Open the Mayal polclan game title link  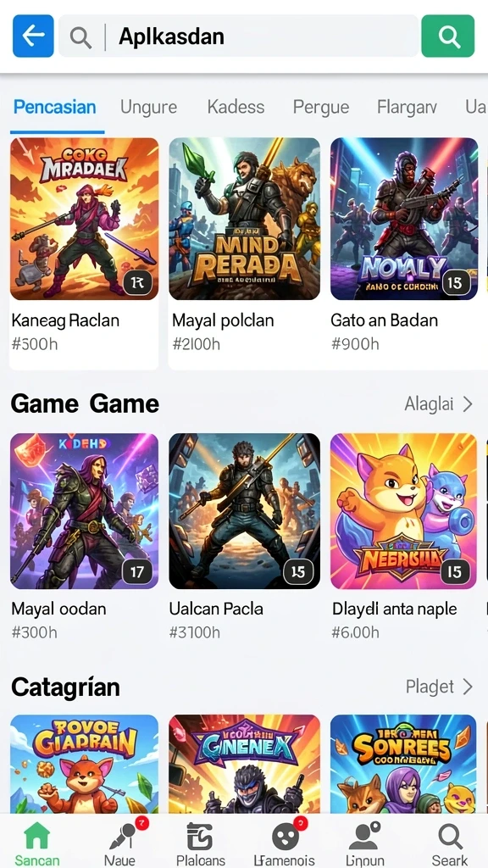coord(223,320)
